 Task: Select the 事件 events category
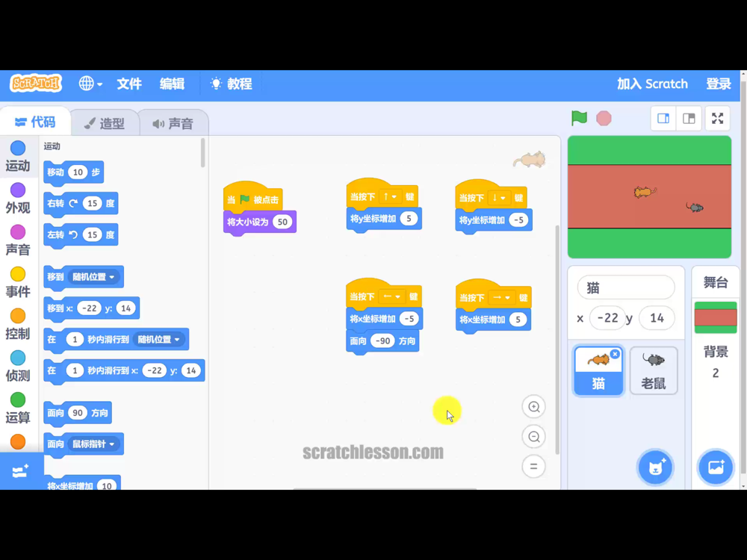[18, 282]
